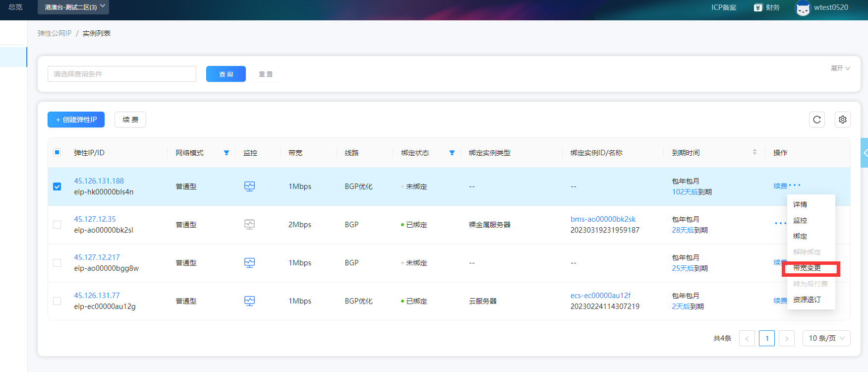Sort by 到期时间 column
This screenshot has width=868, height=372.
tap(754, 152)
